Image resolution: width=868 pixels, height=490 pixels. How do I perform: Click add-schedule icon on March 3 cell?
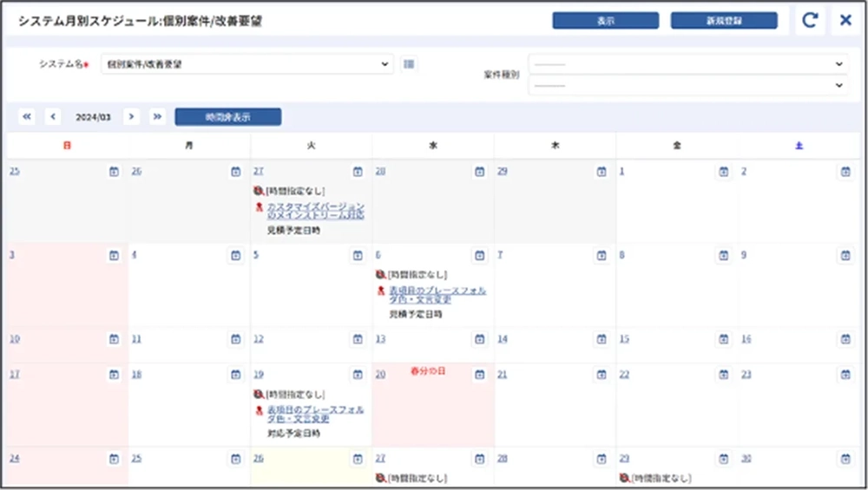point(114,255)
